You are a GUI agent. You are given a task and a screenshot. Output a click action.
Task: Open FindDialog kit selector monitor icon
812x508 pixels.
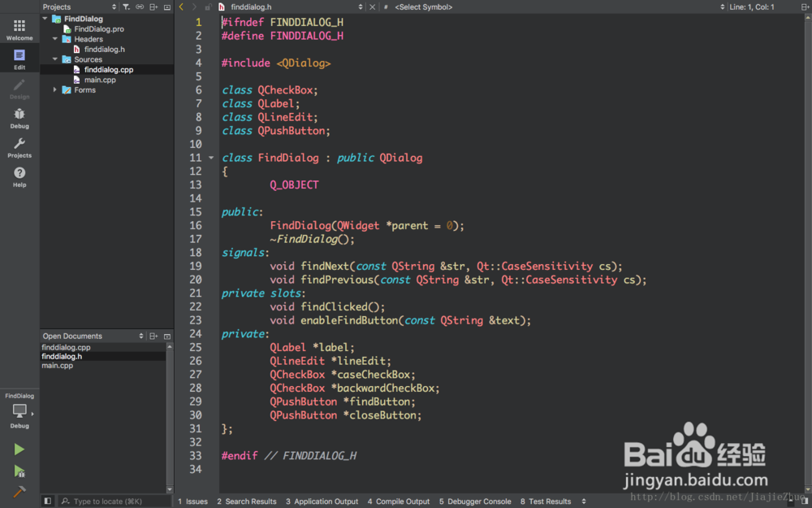click(19, 410)
